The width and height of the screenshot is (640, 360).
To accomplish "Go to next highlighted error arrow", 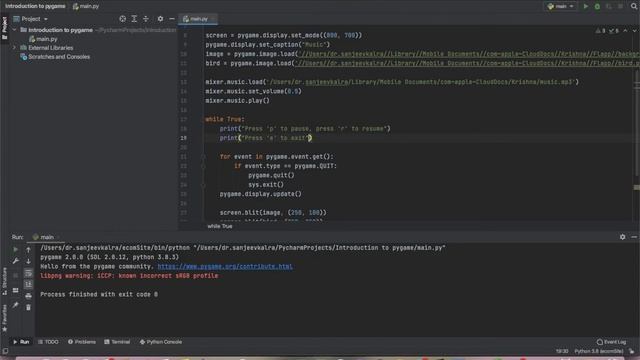I will 635,31.
